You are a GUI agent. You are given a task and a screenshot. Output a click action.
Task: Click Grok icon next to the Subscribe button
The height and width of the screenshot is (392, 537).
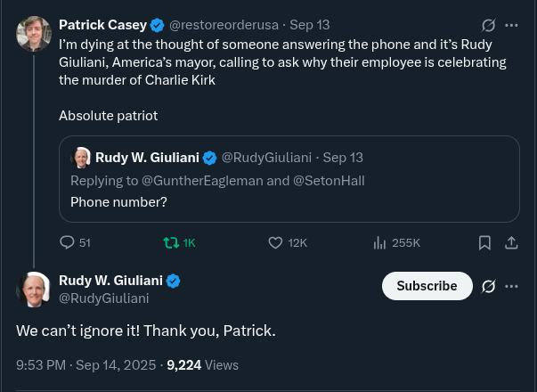click(488, 286)
